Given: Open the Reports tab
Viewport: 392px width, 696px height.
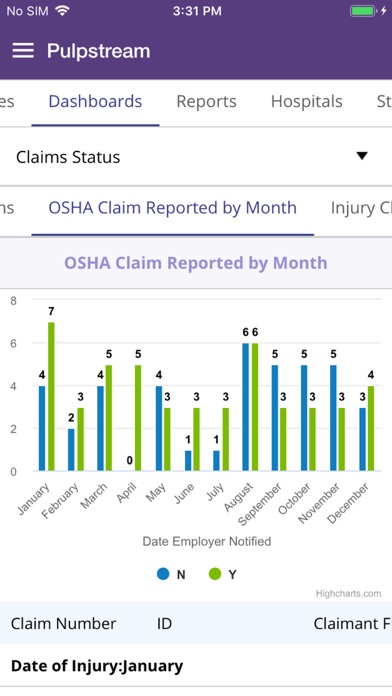Looking at the screenshot, I should [206, 101].
